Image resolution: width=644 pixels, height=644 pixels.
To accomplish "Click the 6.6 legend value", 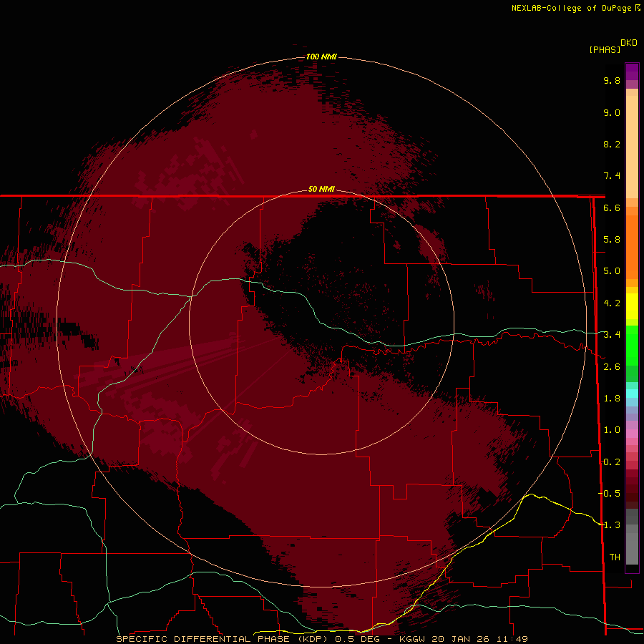I will pyautogui.click(x=612, y=208).
